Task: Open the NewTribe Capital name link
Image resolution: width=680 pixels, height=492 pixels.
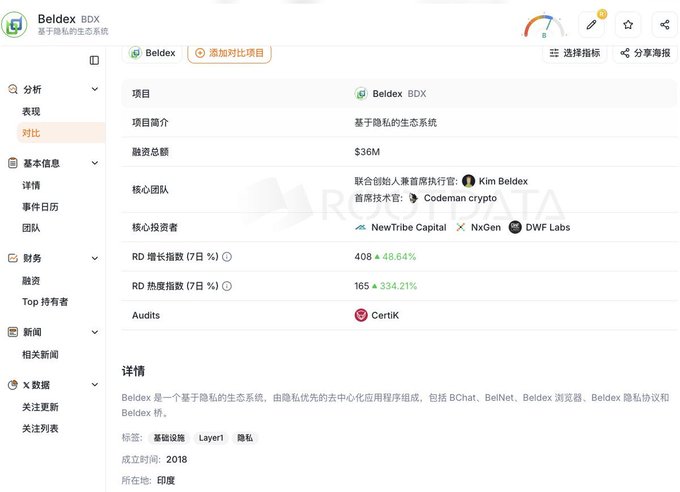Action: coord(409,227)
